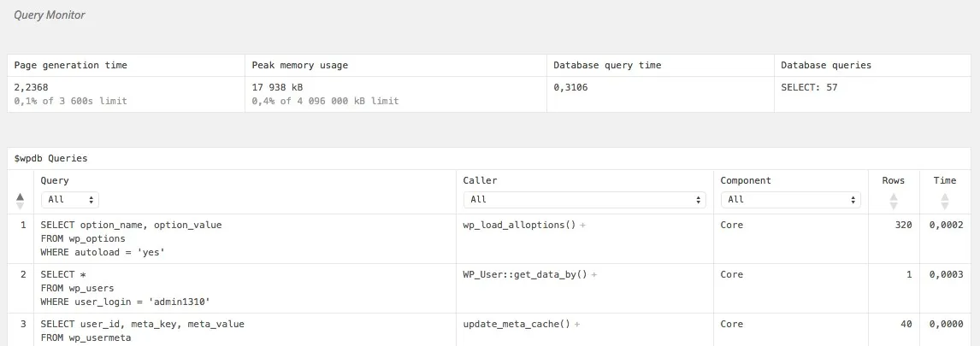The width and height of the screenshot is (980, 346).
Task: Expand WP_User::get_data_by() caller stack plus icon
Action: coord(593,274)
